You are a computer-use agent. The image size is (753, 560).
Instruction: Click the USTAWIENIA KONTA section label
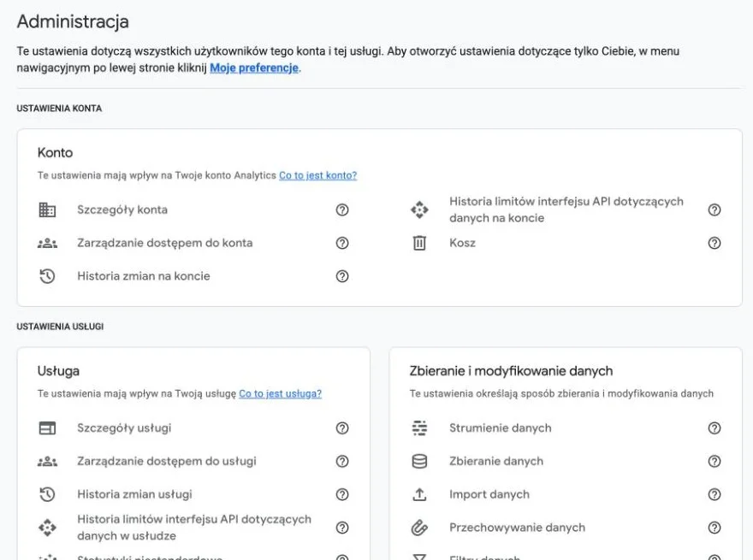point(59,109)
